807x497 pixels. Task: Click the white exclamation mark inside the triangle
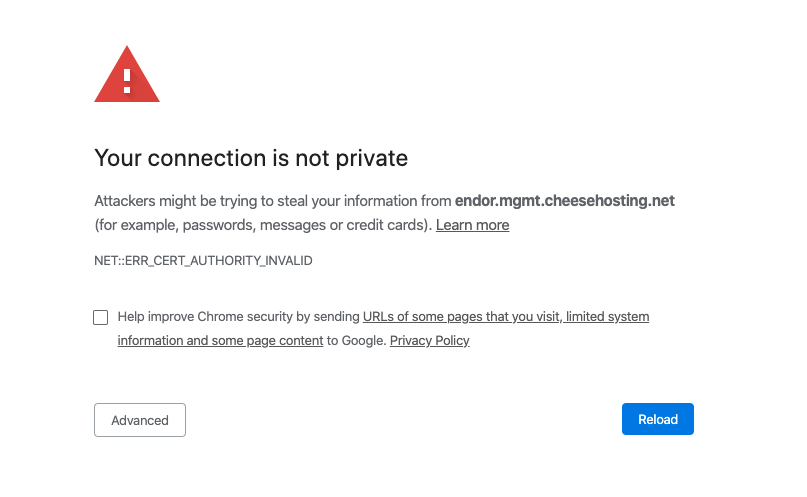(x=127, y=80)
